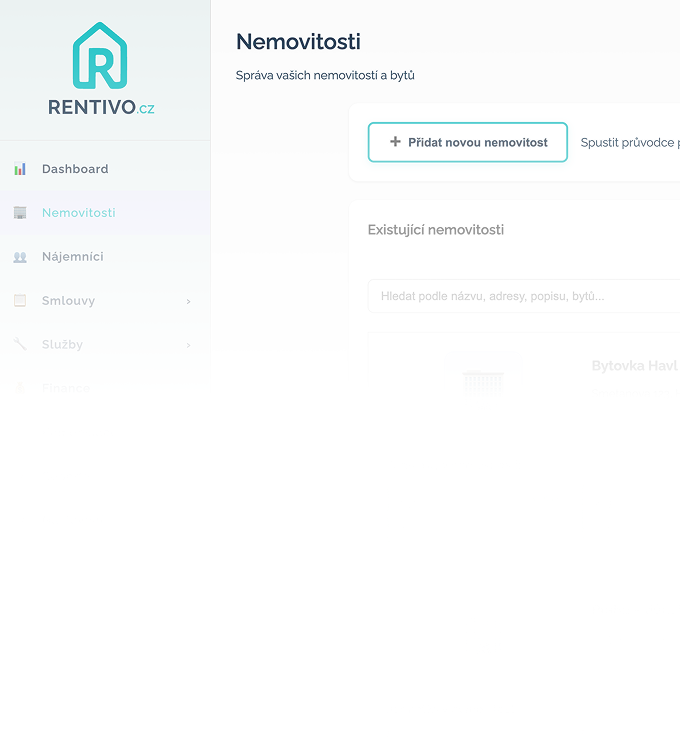Select Nemovitosti in the sidebar

coord(78,213)
